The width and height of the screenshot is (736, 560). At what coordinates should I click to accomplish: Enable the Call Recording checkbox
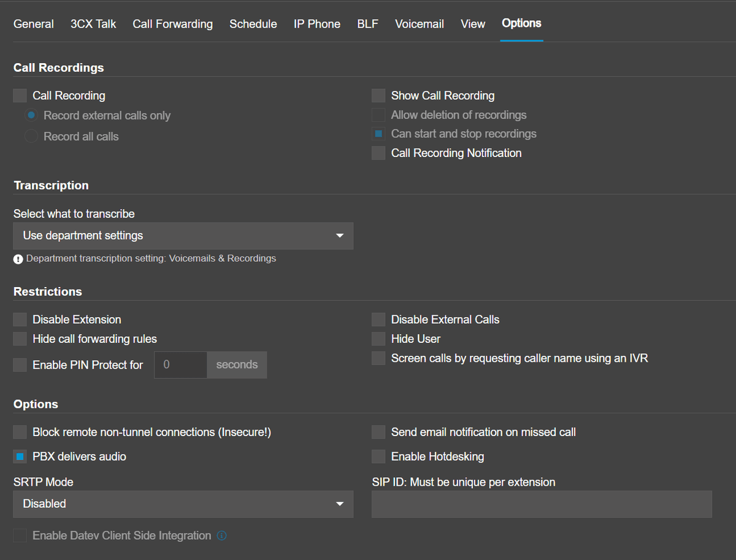coord(20,96)
